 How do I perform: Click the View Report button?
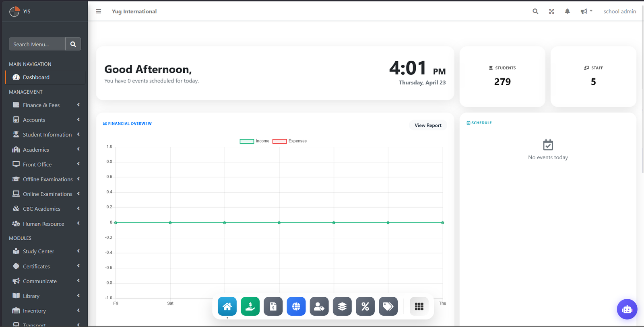pyautogui.click(x=428, y=125)
